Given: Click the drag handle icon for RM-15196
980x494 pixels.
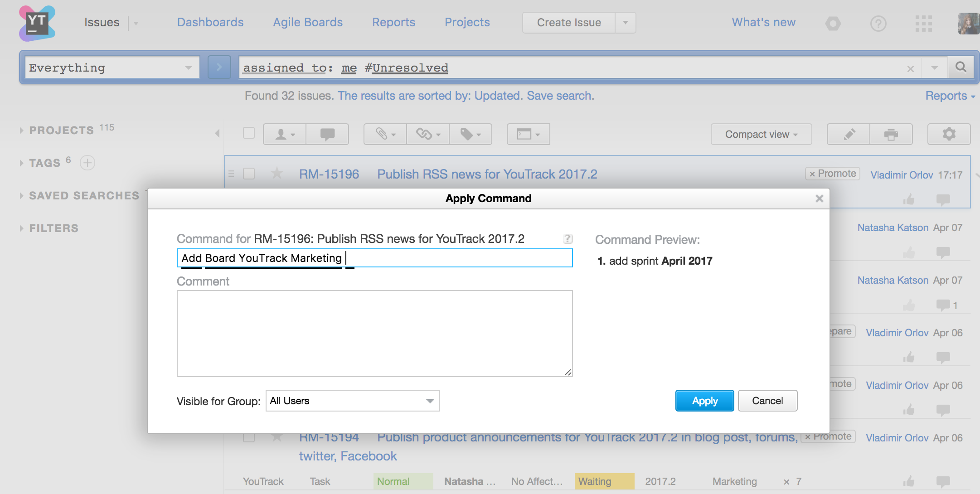Looking at the screenshot, I should 231,174.
